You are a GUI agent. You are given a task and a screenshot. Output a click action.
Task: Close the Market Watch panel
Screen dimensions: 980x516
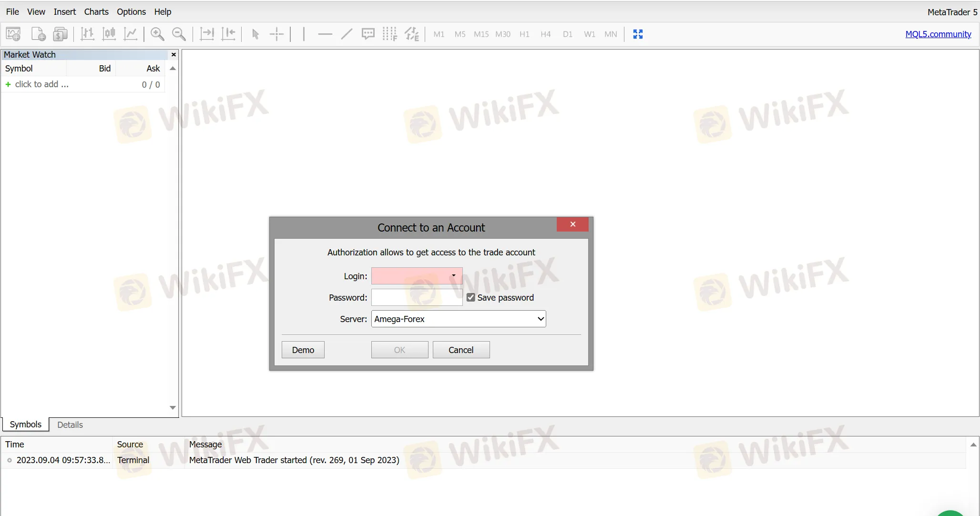[174, 55]
